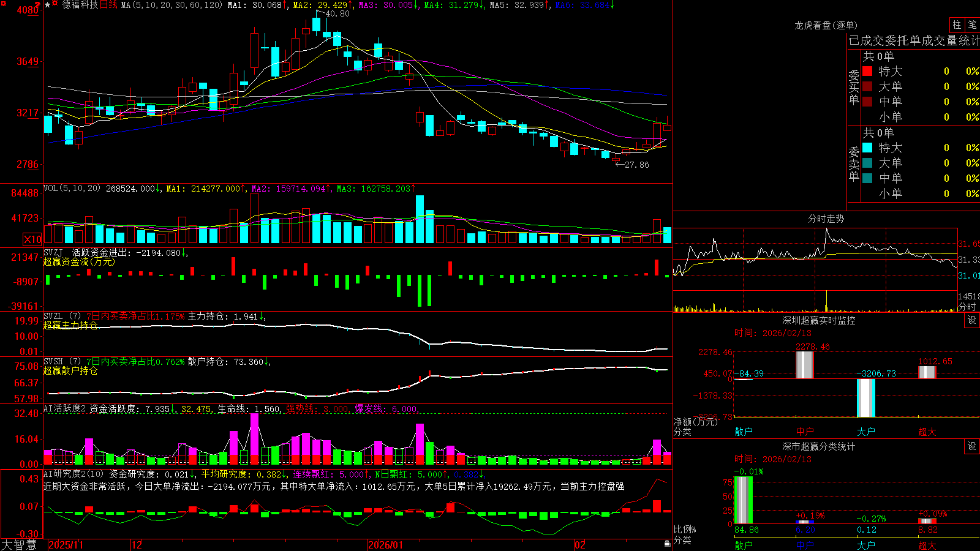Click the 柱 bar-mode button
The height and width of the screenshot is (551, 980).
click(957, 25)
